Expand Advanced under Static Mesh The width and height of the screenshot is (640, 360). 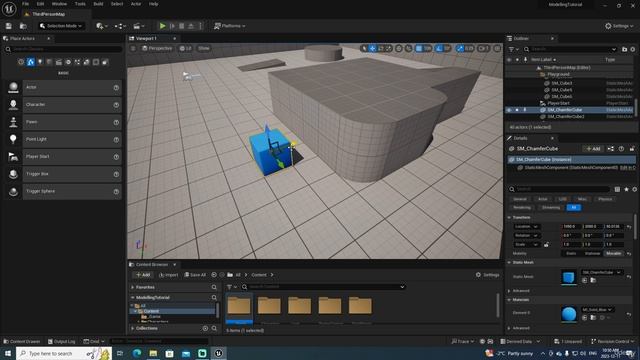pyautogui.click(x=509, y=291)
